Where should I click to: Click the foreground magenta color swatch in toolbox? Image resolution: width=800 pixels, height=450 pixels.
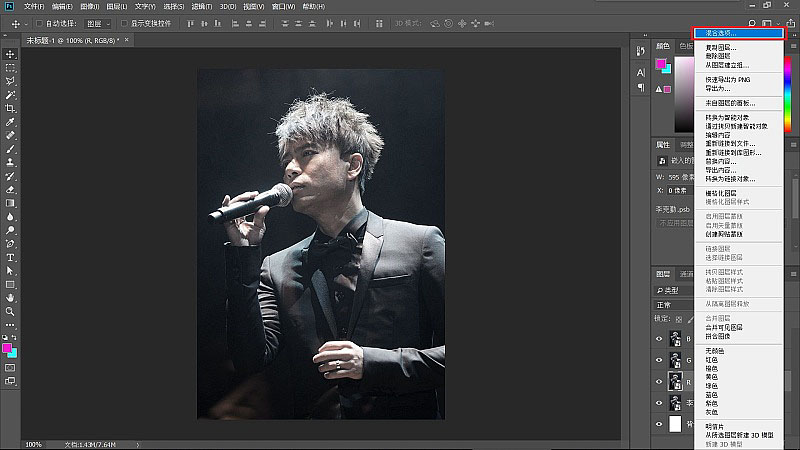pos(7,348)
